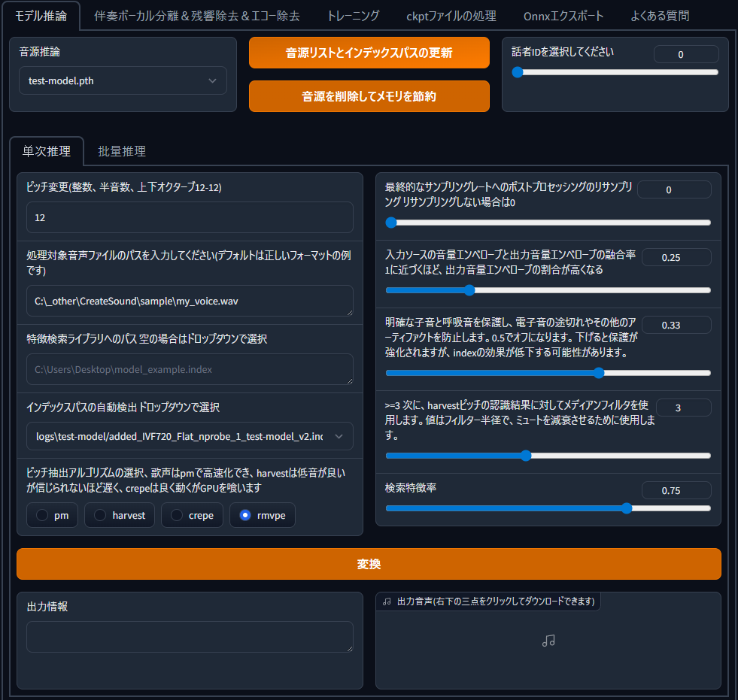Click the audio file path input field
738x700 pixels.
point(190,301)
